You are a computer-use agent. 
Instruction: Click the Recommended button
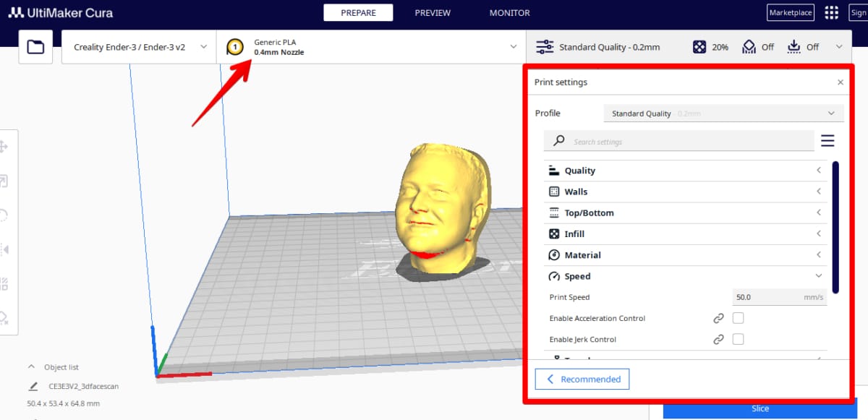[x=582, y=379]
